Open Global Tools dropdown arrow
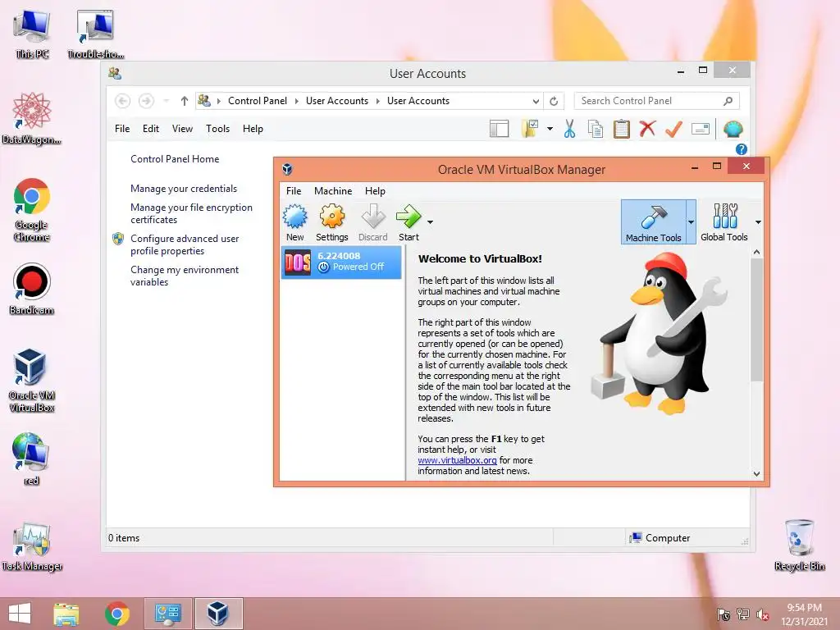The height and width of the screenshot is (630, 840). tap(758, 221)
